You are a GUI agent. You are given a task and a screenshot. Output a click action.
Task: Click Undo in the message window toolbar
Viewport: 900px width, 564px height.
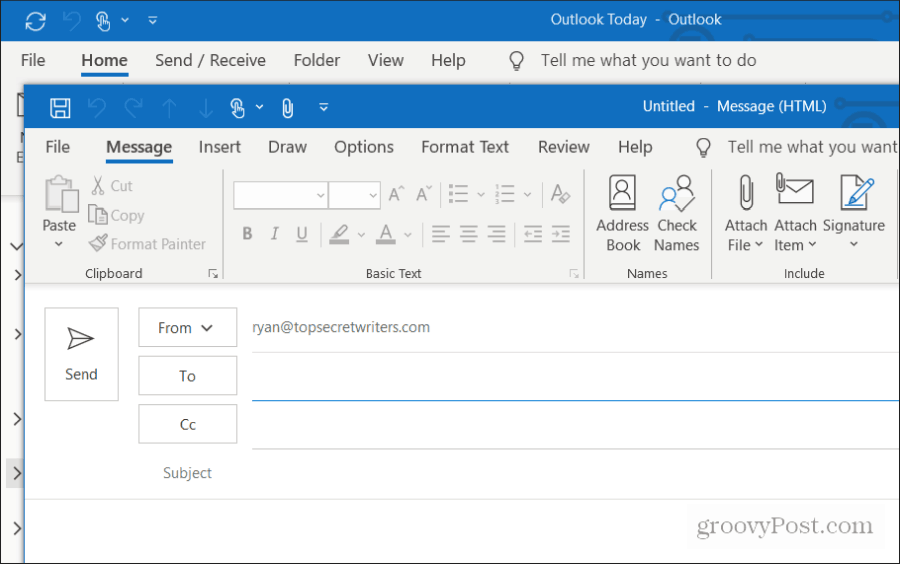(97, 107)
